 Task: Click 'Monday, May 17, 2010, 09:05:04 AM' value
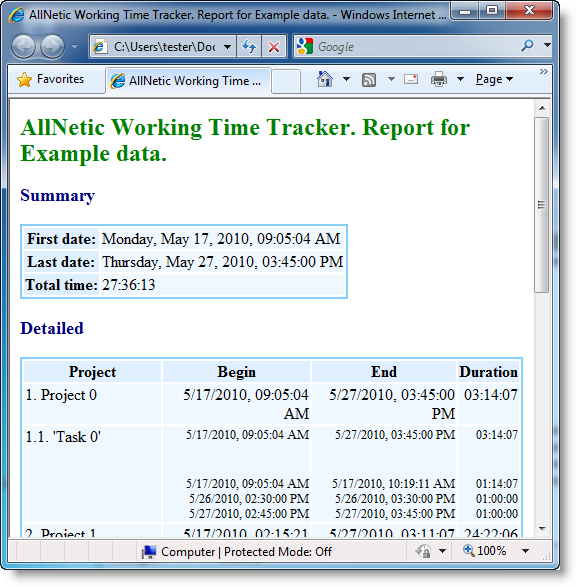click(x=221, y=239)
